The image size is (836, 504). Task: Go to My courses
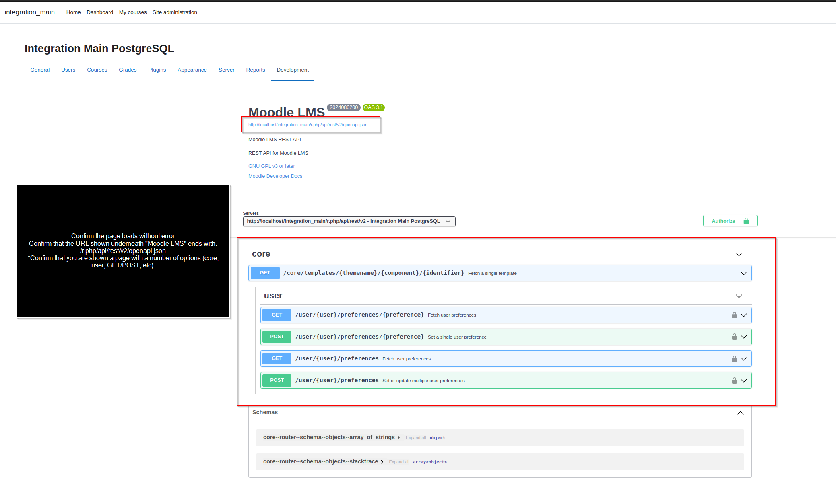coord(133,12)
